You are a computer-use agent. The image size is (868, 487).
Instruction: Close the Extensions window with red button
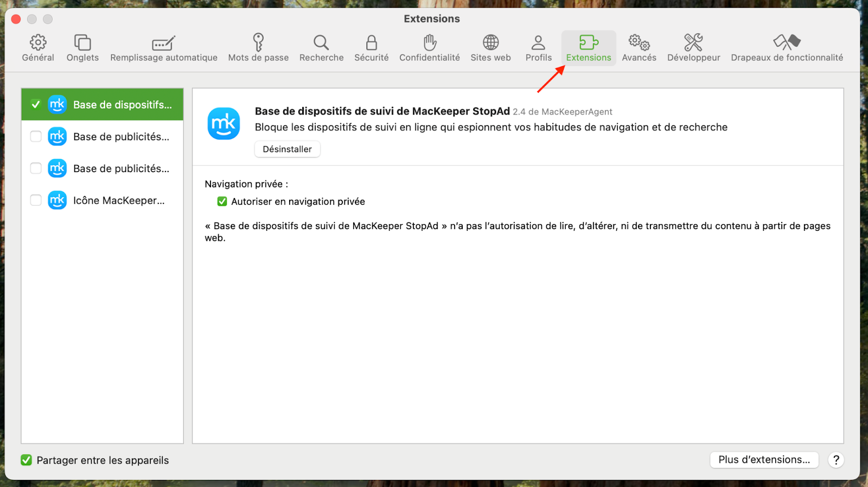(16, 19)
